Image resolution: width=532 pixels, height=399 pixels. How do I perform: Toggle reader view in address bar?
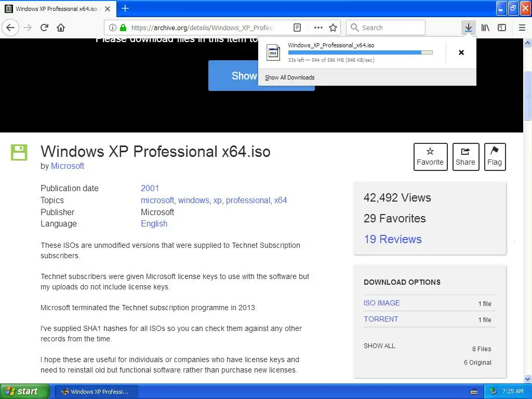point(297,28)
